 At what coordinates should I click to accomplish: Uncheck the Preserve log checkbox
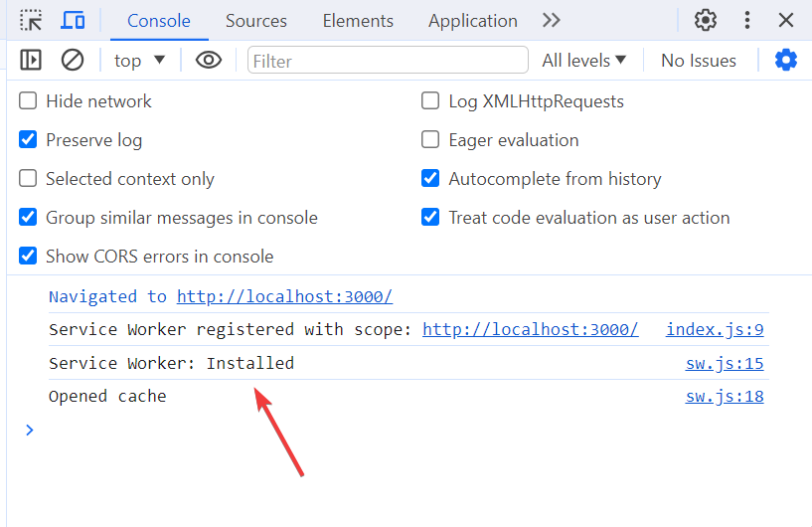[28, 140]
